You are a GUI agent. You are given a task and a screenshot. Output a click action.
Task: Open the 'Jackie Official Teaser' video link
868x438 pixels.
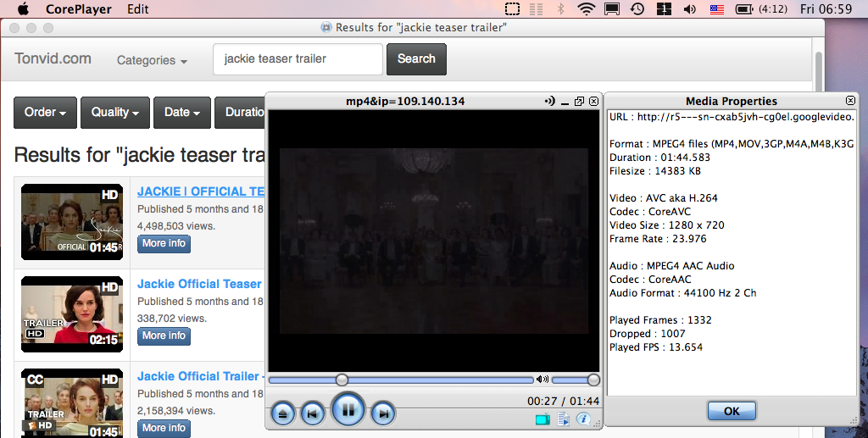coord(199,284)
